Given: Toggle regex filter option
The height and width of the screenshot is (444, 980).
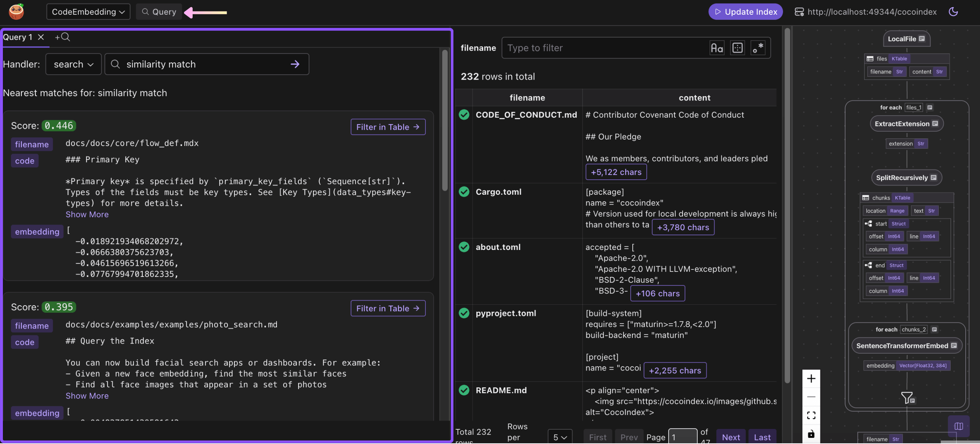Looking at the screenshot, I should point(758,48).
